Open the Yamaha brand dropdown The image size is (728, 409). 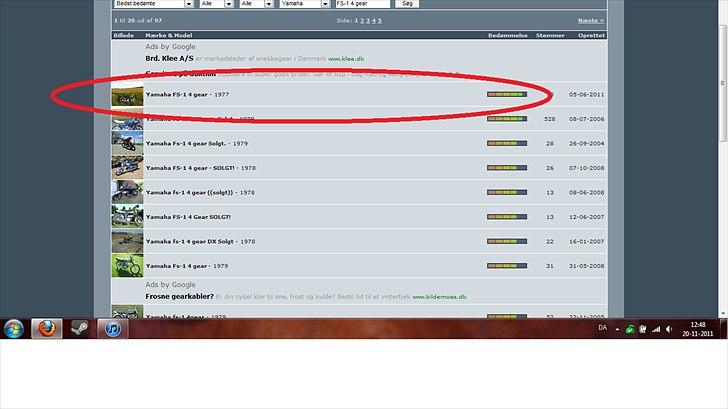tap(304, 4)
